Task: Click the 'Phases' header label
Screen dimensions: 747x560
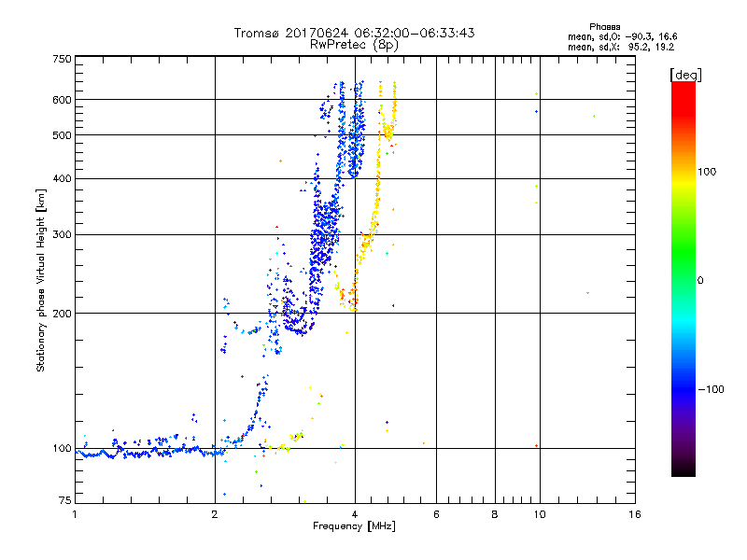Action: (x=604, y=27)
